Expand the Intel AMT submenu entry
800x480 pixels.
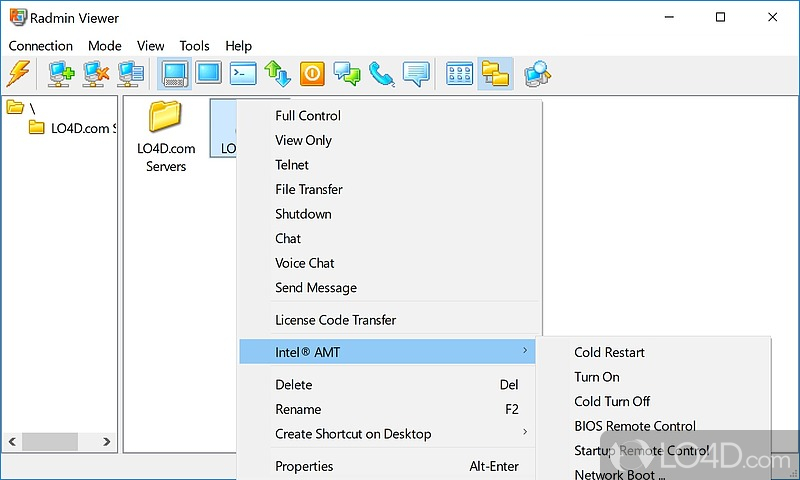tap(388, 352)
